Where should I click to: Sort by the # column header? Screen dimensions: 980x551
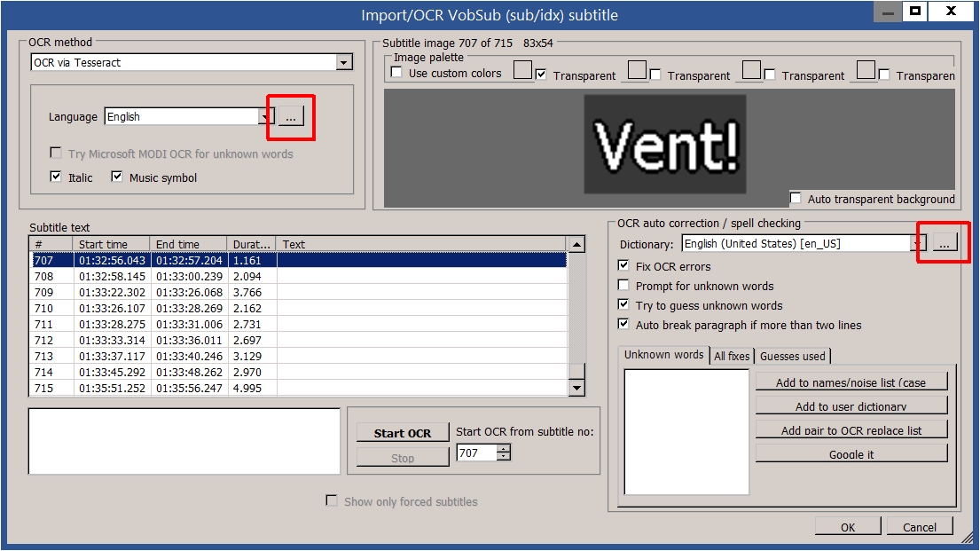(x=51, y=244)
